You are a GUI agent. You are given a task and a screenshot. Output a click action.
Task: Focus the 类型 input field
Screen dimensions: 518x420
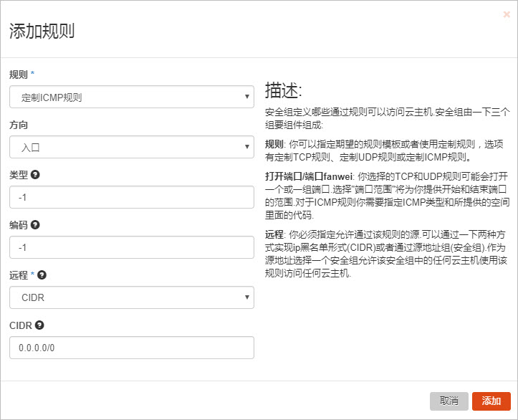pyautogui.click(x=132, y=197)
